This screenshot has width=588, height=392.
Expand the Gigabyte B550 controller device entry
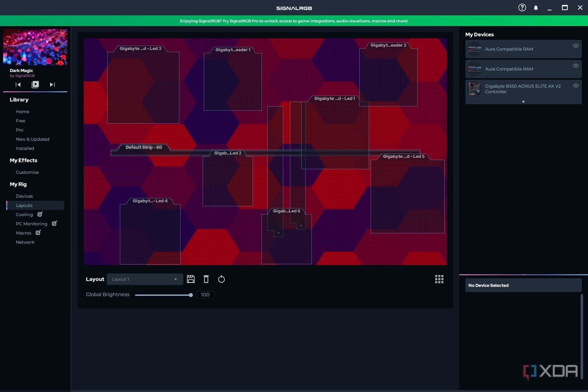tap(523, 102)
